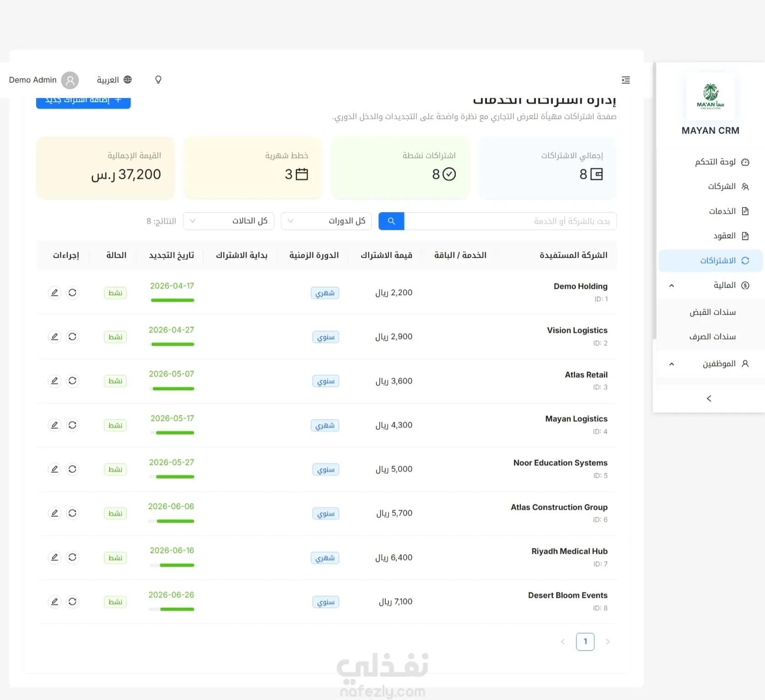Viewport: 765px width, 700px height.
Task: Click the renew icon for Demo Holding row
Action: 72,293
